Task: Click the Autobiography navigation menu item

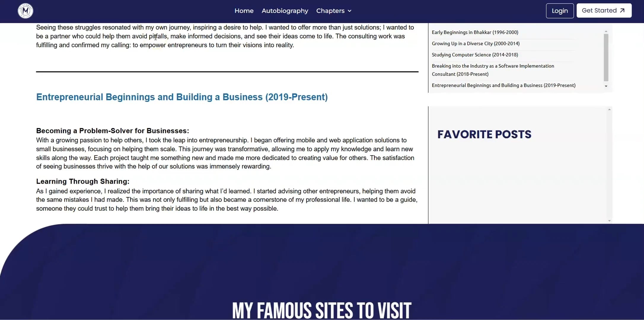Action: pyautogui.click(x=285, y=11)
